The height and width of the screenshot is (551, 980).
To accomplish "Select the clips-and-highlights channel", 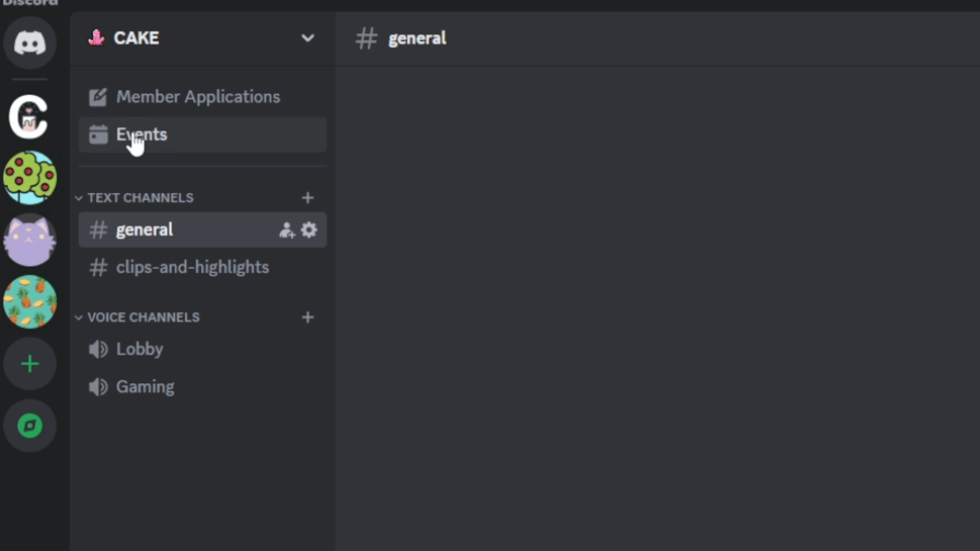I will pos(192,267).
